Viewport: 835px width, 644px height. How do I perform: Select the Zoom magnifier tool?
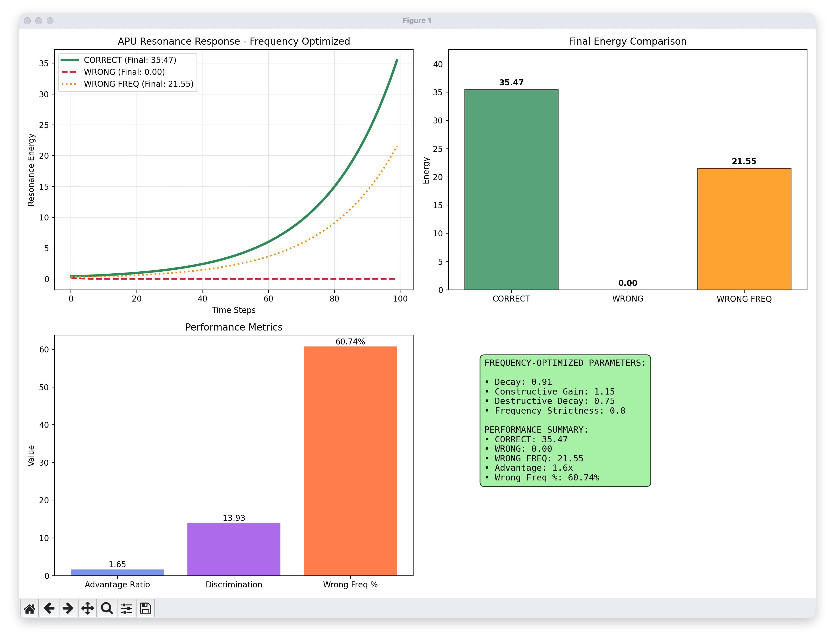click(107, 608)
